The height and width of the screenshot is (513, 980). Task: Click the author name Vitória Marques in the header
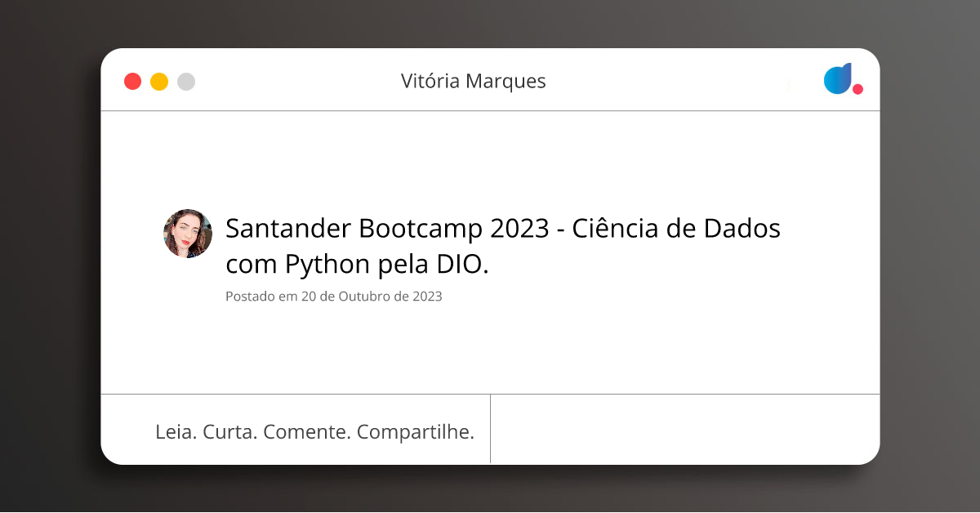pos(474,81)
